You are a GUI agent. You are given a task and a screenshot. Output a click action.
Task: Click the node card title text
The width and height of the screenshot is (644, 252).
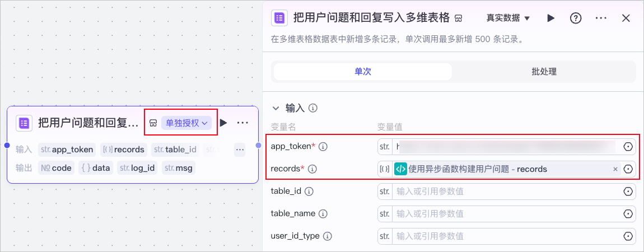point(88,123)
